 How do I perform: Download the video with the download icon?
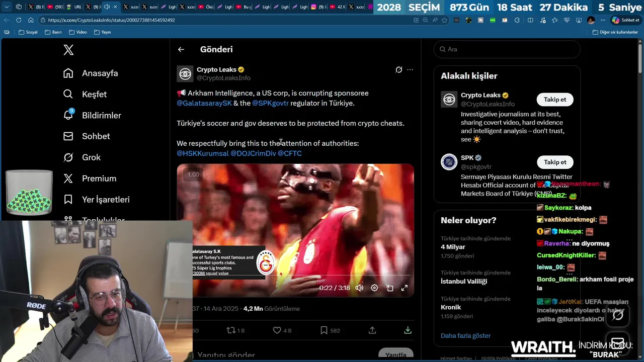click(408, 330)
